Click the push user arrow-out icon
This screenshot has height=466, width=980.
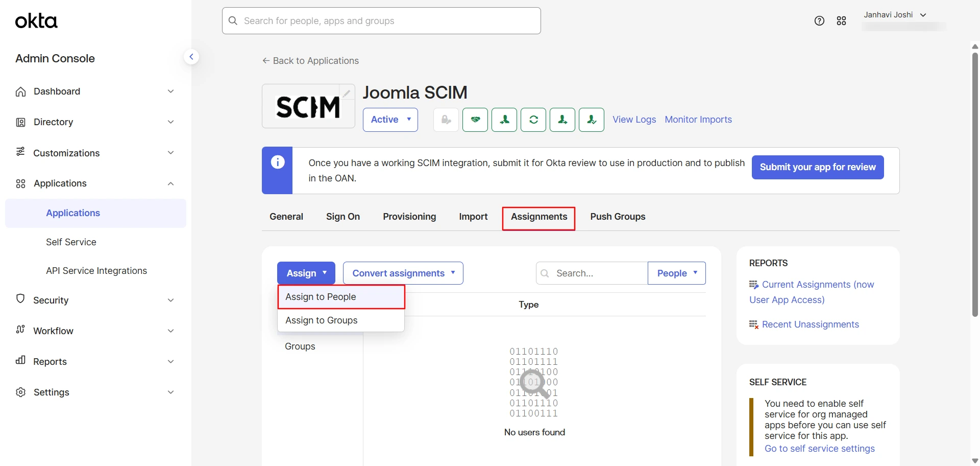click(x=562, y=120)
